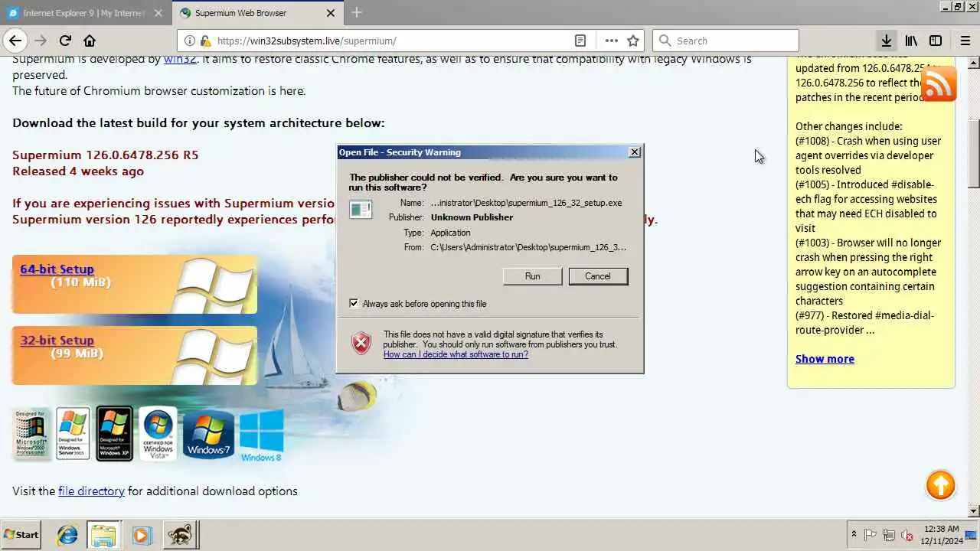Image resolution: width=980 pixels, height=551 pixels.
Task: Click the Windows XP designed-for logo
Action: [x=114, y=434]
